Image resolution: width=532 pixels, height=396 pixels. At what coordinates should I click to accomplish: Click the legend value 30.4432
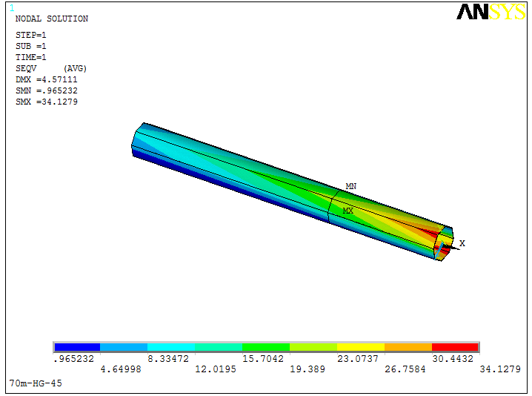(453, 359)
